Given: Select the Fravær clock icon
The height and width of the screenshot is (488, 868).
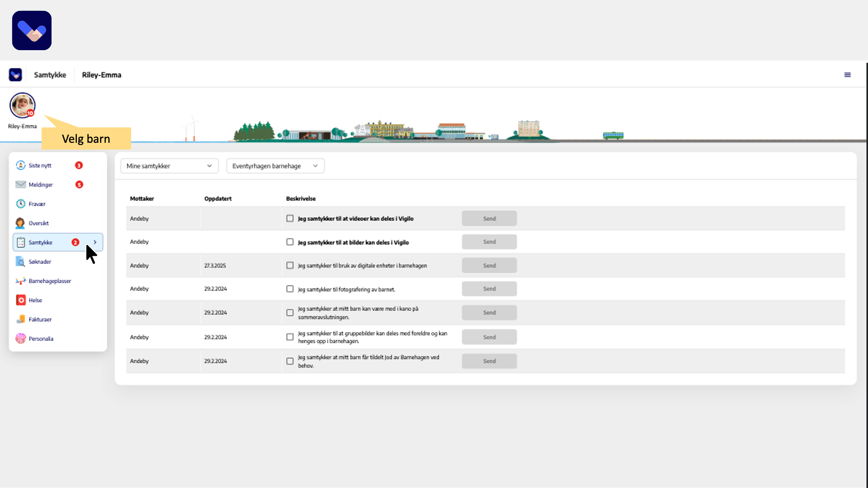Looking at the screenshot, I should click(x=21, y=204).
